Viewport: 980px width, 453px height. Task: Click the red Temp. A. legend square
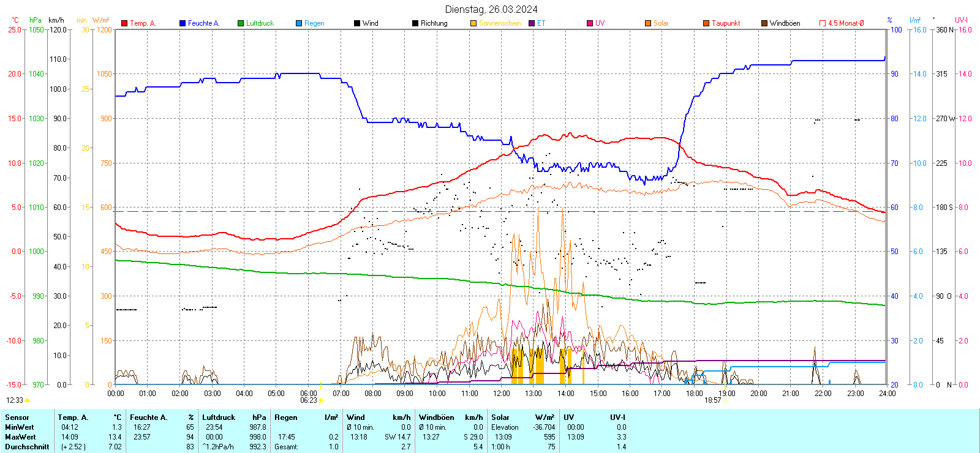point(124,23)
